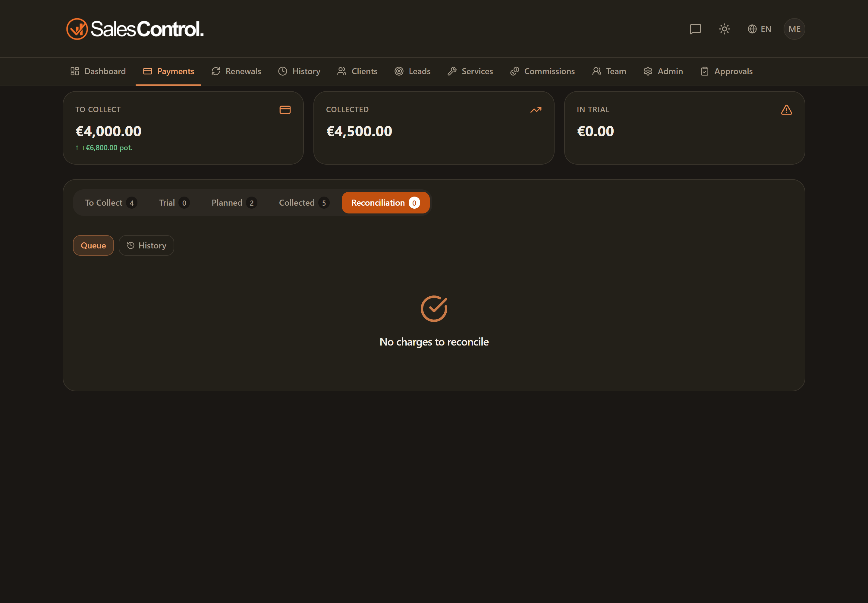
Task: Open the Commissions page
Action: 542,71
